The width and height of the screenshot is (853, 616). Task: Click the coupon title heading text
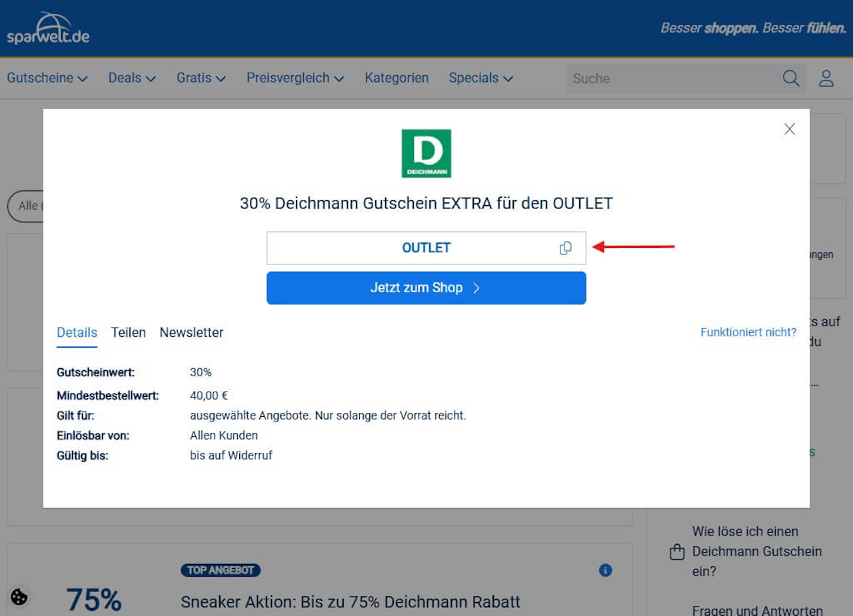[x=426, y=203]
